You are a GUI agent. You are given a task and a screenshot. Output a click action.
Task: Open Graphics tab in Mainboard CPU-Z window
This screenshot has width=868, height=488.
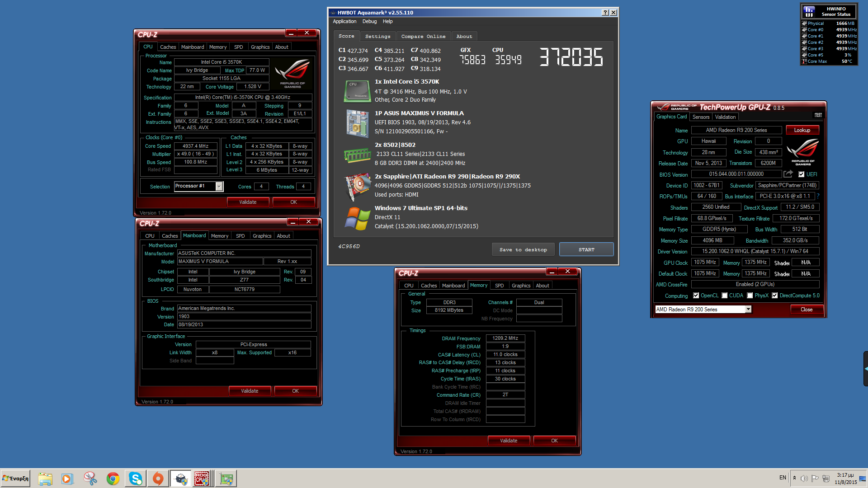click(262, 236)
